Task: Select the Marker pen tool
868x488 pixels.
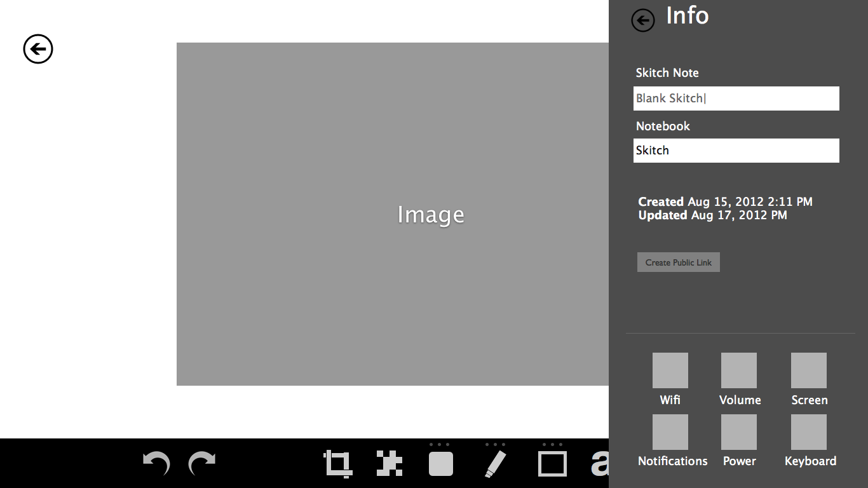Action: click(x=495, y=464)
